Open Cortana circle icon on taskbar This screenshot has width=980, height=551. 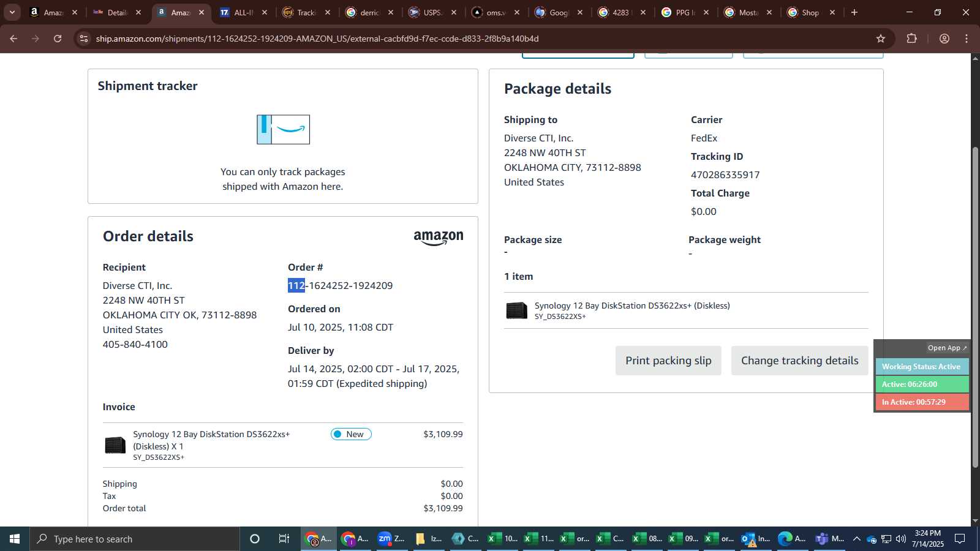point(255,539)
